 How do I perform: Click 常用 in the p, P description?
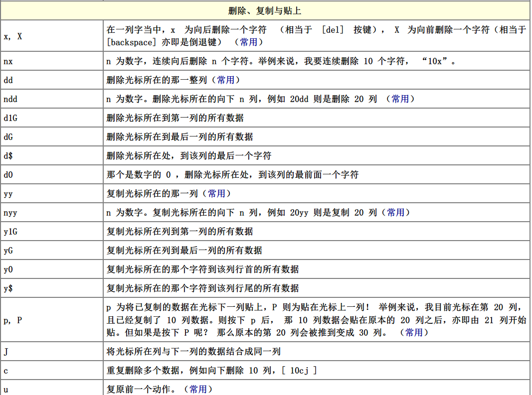414,332
